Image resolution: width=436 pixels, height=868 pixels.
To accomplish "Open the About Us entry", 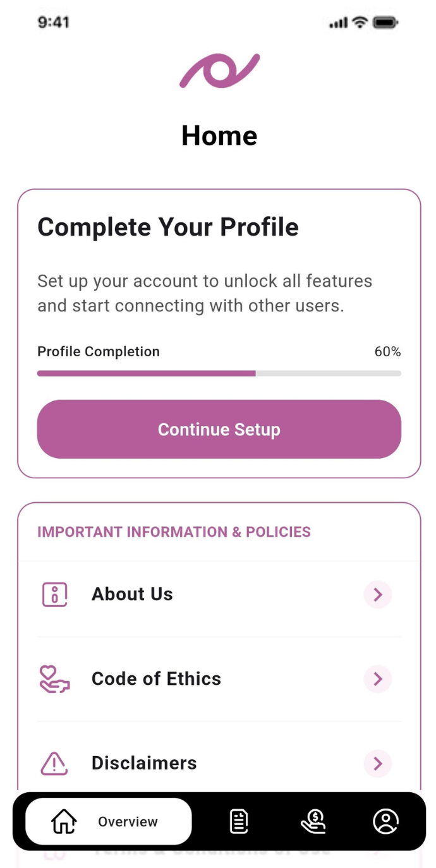I will tap(132, 594).
